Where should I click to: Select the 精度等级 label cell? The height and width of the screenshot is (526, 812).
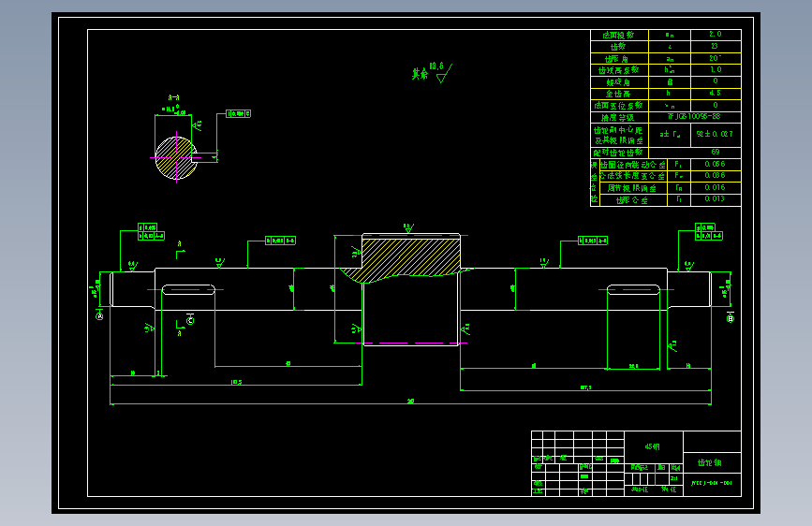point(619,117)
